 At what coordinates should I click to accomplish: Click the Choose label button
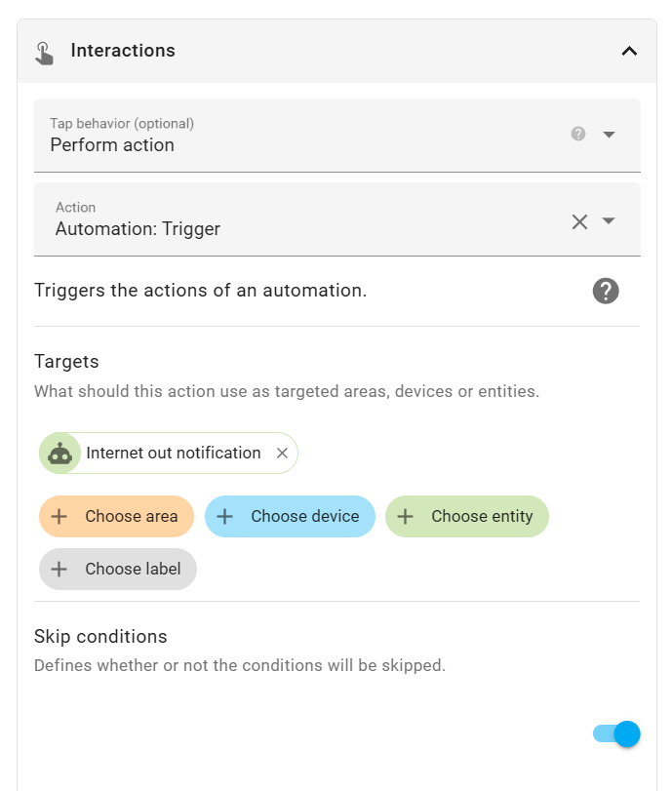point(118,569)
